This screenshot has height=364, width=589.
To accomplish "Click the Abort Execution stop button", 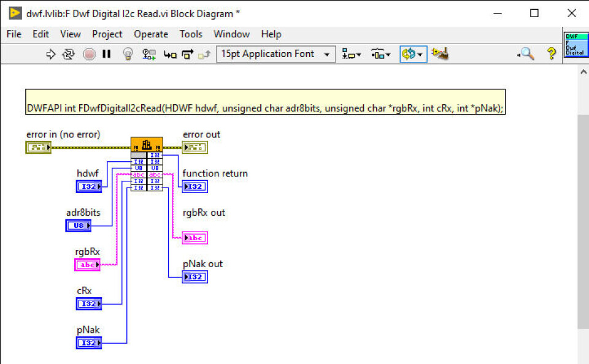I will tap(89, 54).
